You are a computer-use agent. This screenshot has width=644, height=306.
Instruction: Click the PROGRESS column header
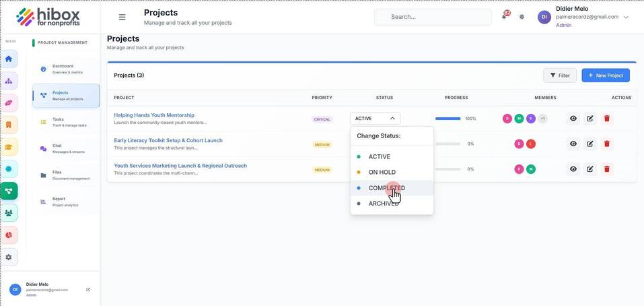456,98
